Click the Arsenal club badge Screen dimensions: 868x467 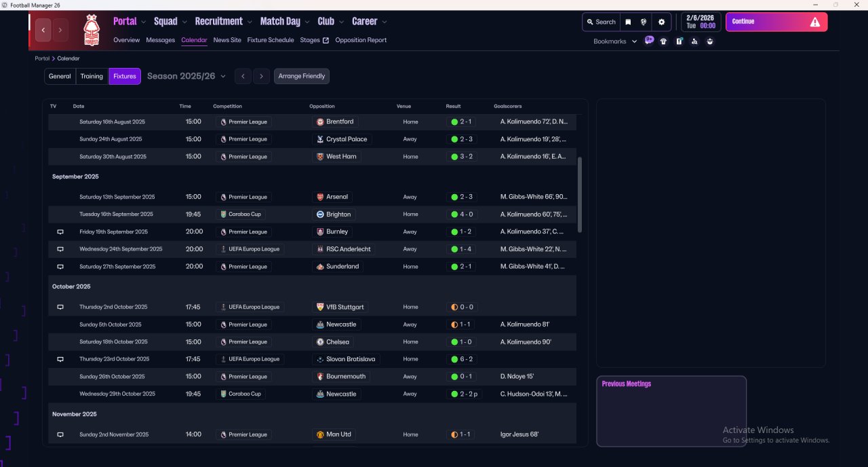click(320, 197)
